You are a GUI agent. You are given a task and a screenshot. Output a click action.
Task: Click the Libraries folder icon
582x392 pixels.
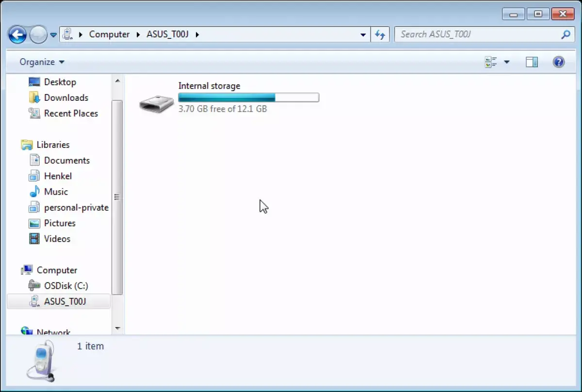27,144
